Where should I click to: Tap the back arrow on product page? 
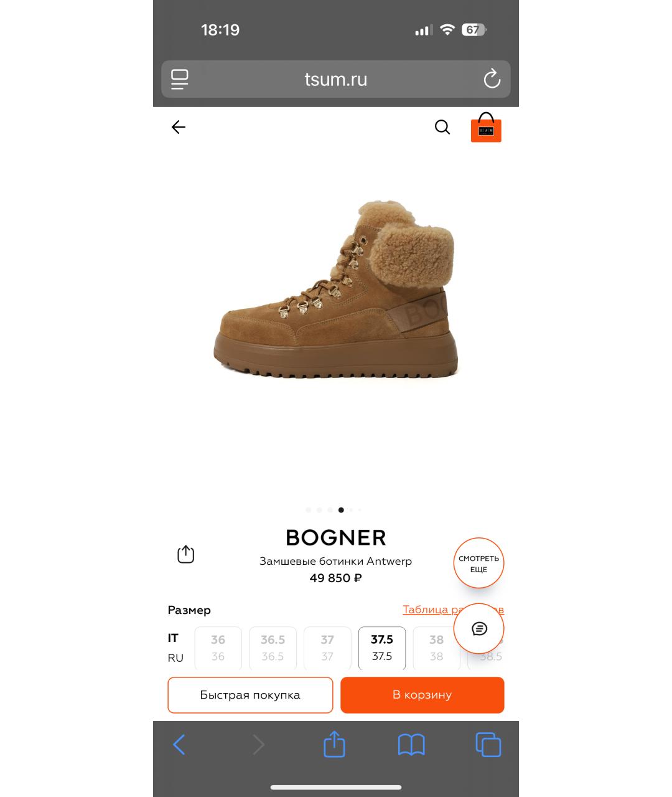(x=179, y=128)
